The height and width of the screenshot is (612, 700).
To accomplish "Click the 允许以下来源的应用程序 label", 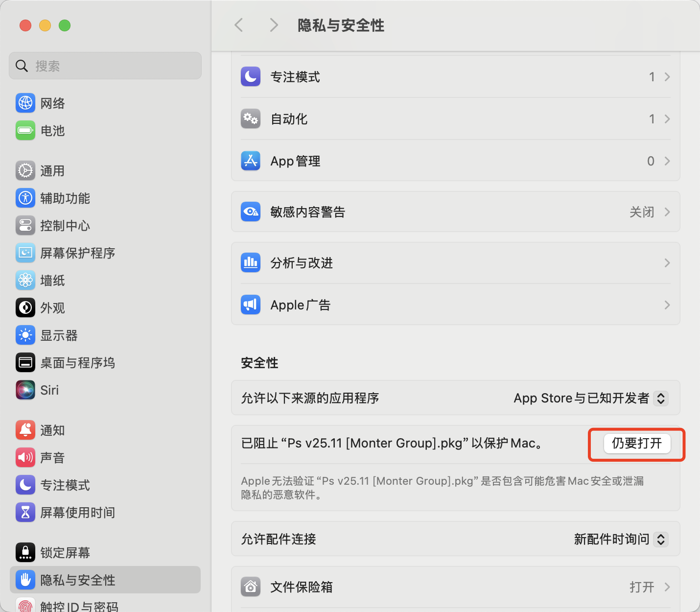I will [310, 398].
